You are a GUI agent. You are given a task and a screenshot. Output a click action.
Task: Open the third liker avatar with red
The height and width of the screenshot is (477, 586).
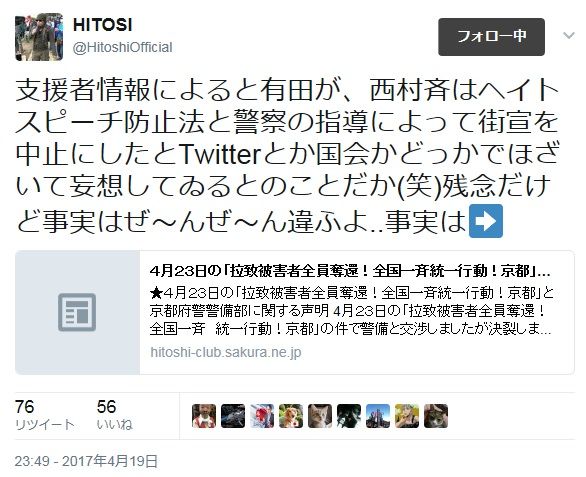pos(262,416)
